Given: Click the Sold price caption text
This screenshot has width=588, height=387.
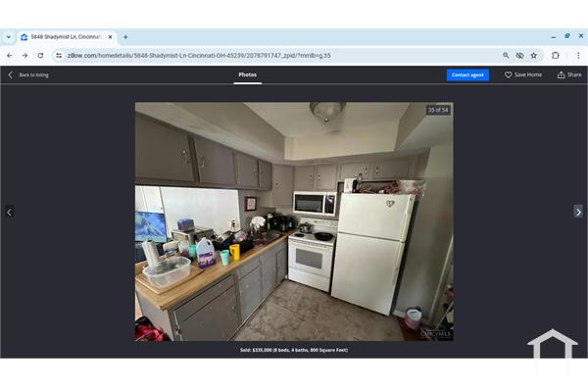Looking at the screenshot, I should [294, 350].
